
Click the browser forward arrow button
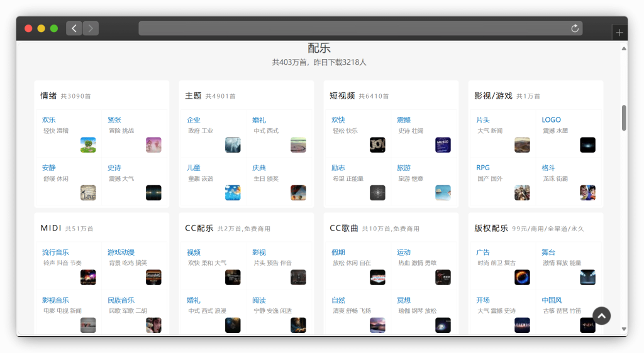[x=91, y=28]
